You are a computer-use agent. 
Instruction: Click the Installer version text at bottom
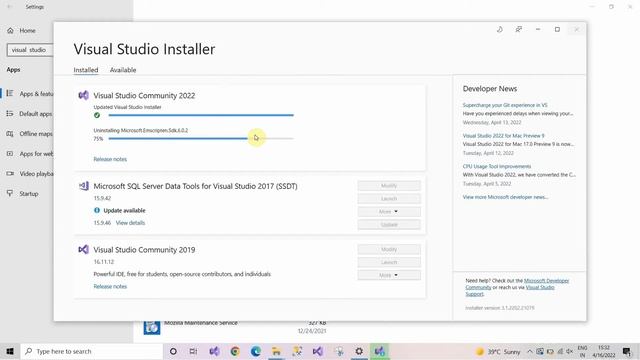coord(500,308)
